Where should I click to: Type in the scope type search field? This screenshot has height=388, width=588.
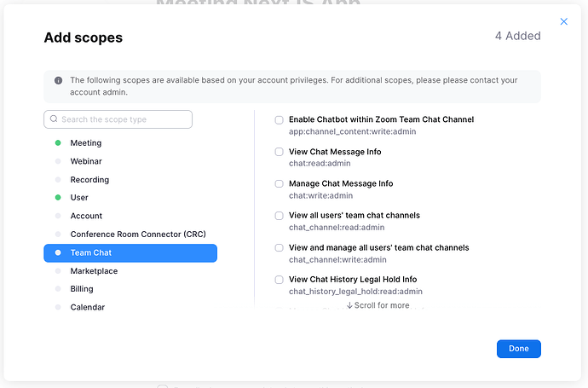click(x=124, y=119)
